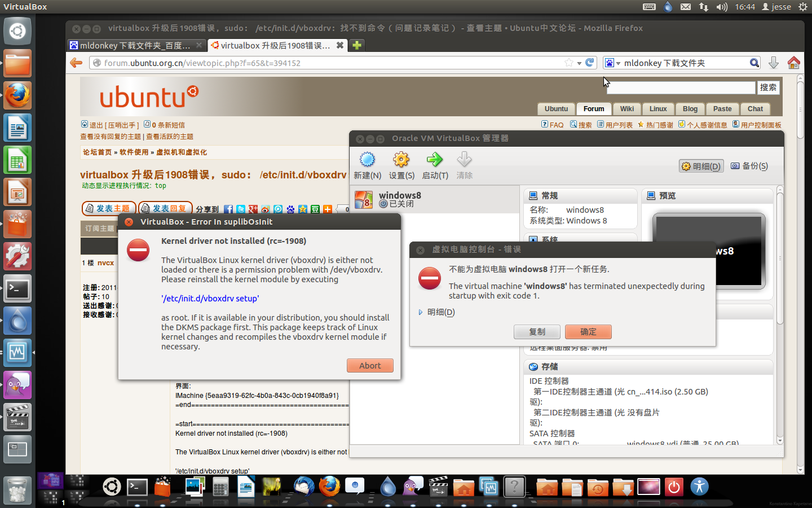Open the sound volume indicator in the top panel
812x508 pixels.
[722, 7]
